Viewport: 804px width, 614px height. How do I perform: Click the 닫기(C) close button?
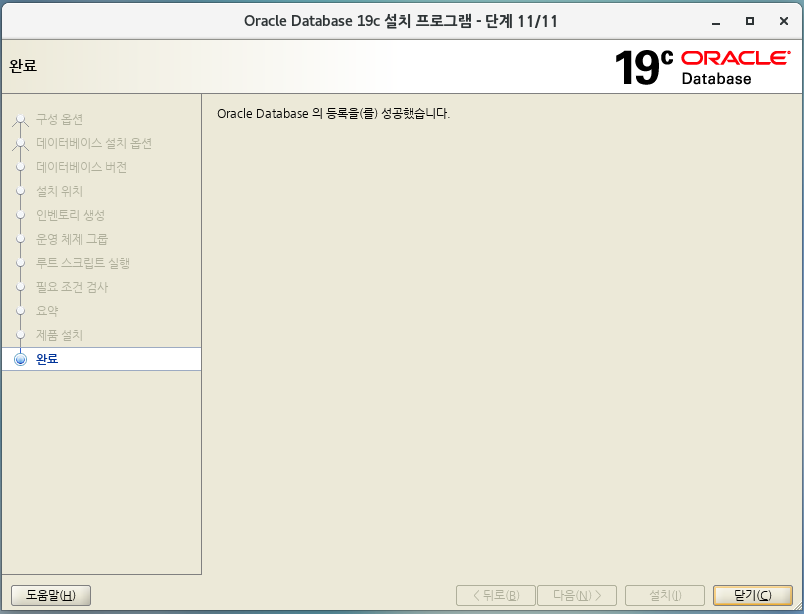pos(752,595)
